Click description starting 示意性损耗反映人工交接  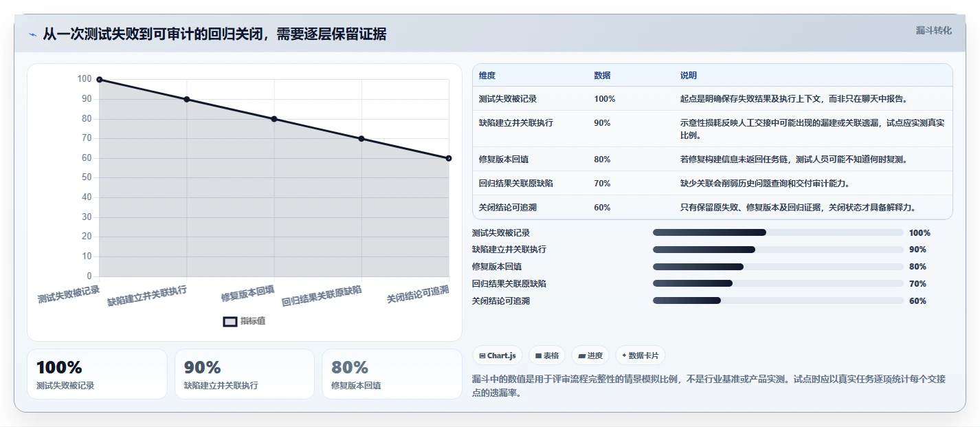(x=812, y=129)
